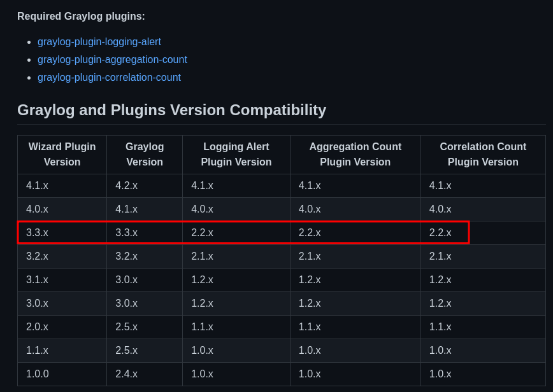Click Logging Alert 2.1.x cell

click(202, 256)
